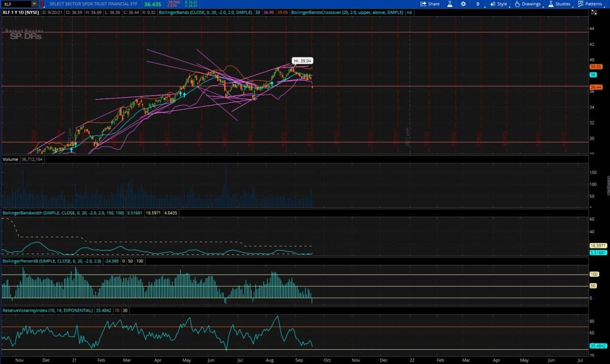Click the 100 level label on PercentB axis
Viewport: 610px width, 364px height.
[x=594, y=275]
